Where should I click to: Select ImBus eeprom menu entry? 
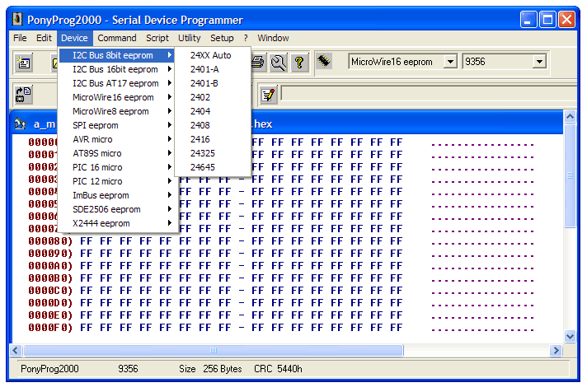(118, 195)
